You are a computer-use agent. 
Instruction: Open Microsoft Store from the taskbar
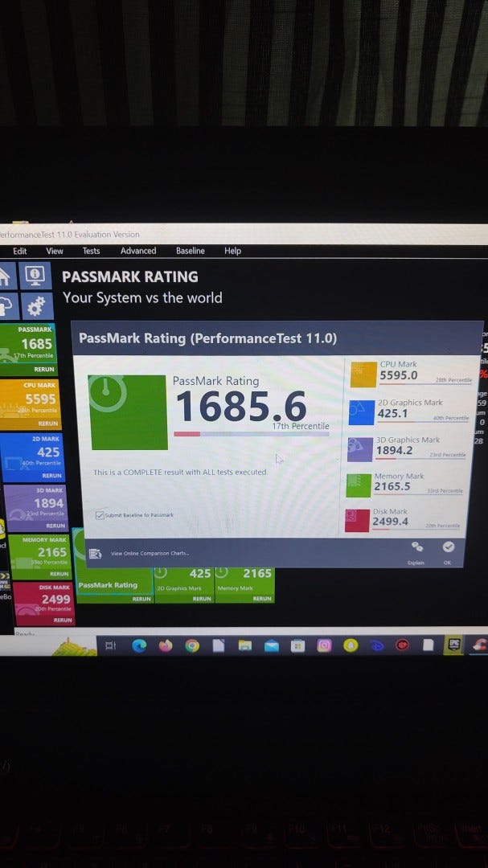pyautogui.click(x=298, y=645)
